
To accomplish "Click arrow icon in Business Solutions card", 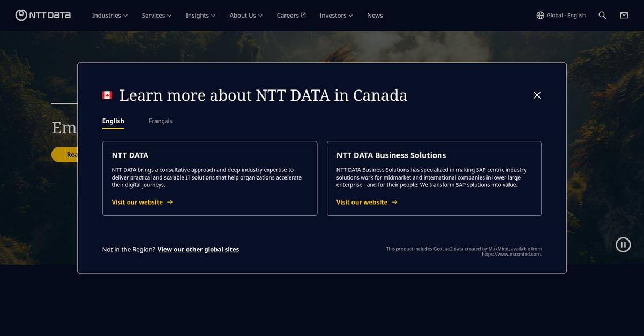I will [x=394, y=202].
